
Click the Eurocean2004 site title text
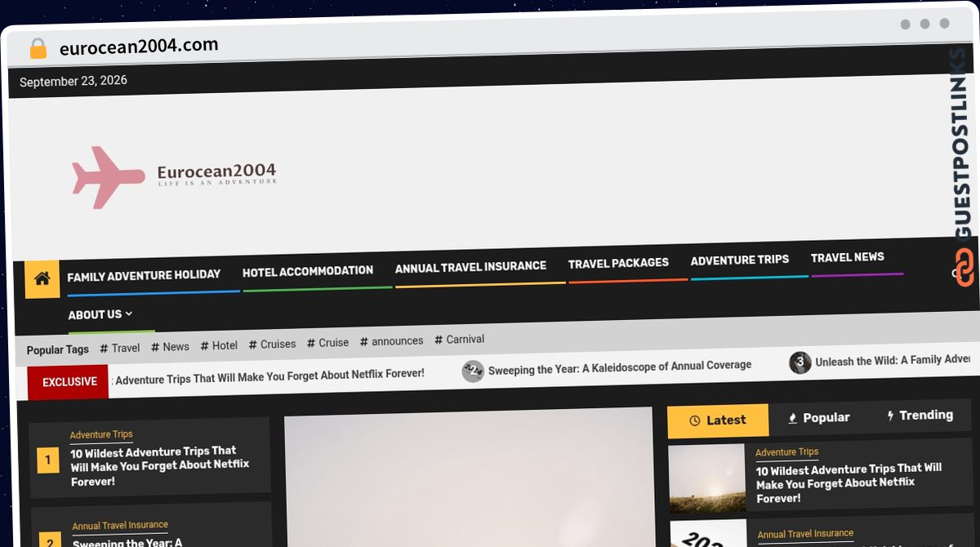point(216,171)
